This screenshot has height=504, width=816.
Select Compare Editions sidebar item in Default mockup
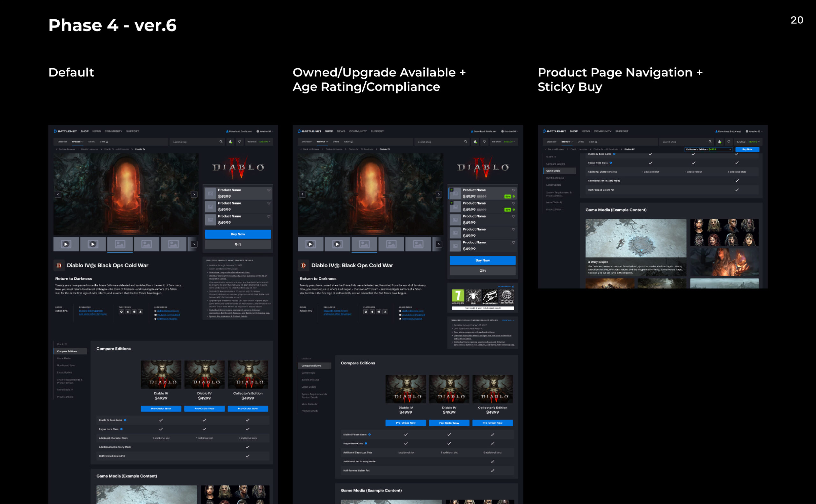point(70,351)
